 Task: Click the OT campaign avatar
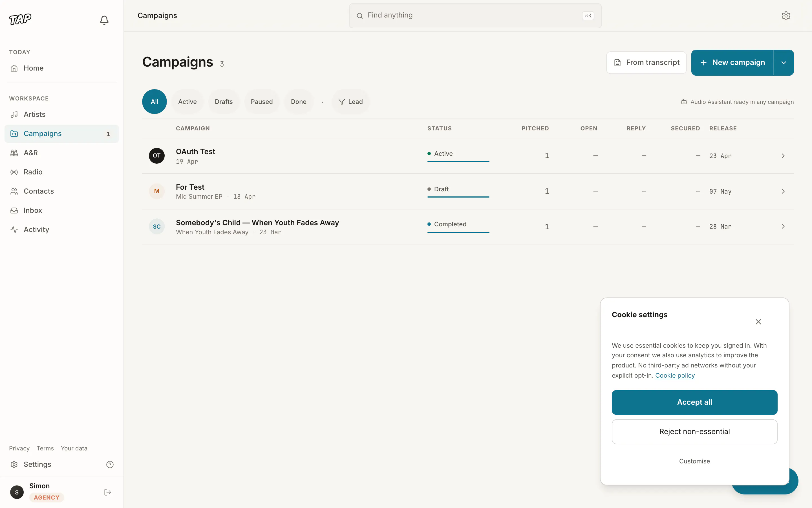pyautogui.click(x=157, y=156)
